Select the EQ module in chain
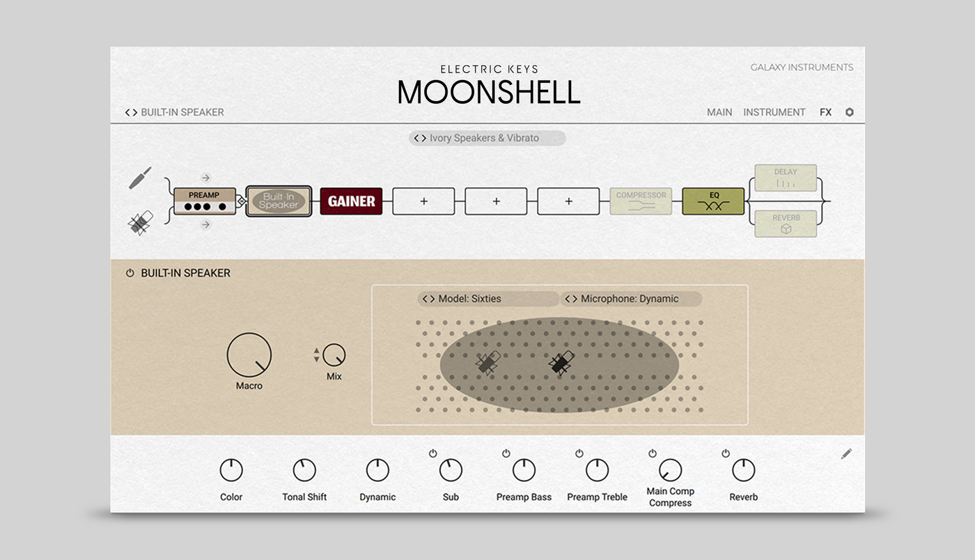This screenshot has width=975, height=560. (713, 201)
